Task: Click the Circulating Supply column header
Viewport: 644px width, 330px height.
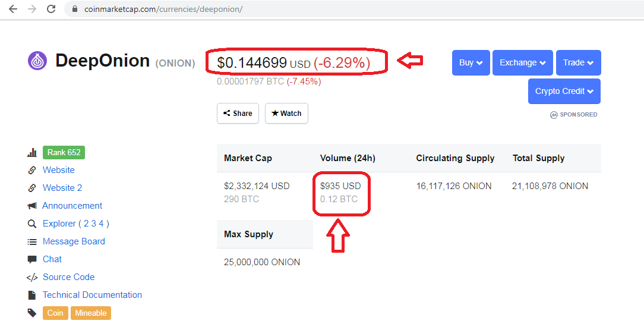Action: tap(455, 158)
